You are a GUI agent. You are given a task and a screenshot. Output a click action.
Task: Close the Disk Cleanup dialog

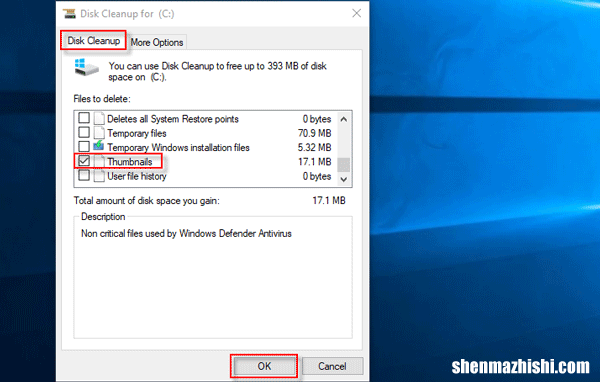[357, 13]
